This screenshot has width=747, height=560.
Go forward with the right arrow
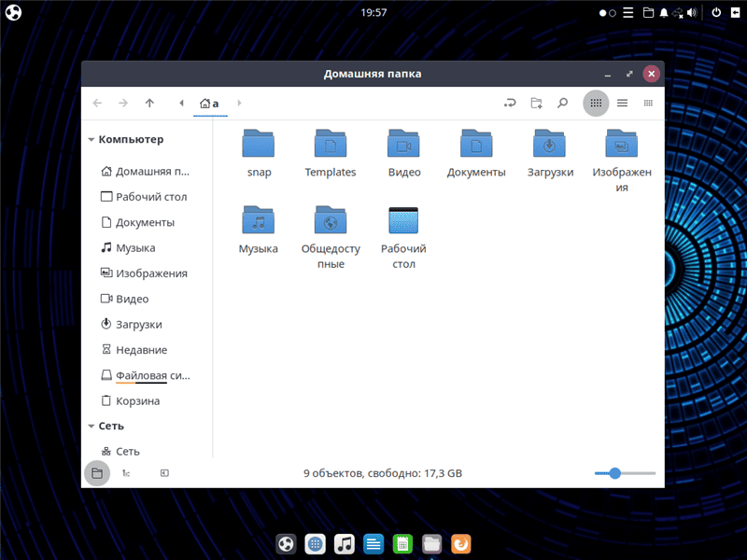point(123,103)
